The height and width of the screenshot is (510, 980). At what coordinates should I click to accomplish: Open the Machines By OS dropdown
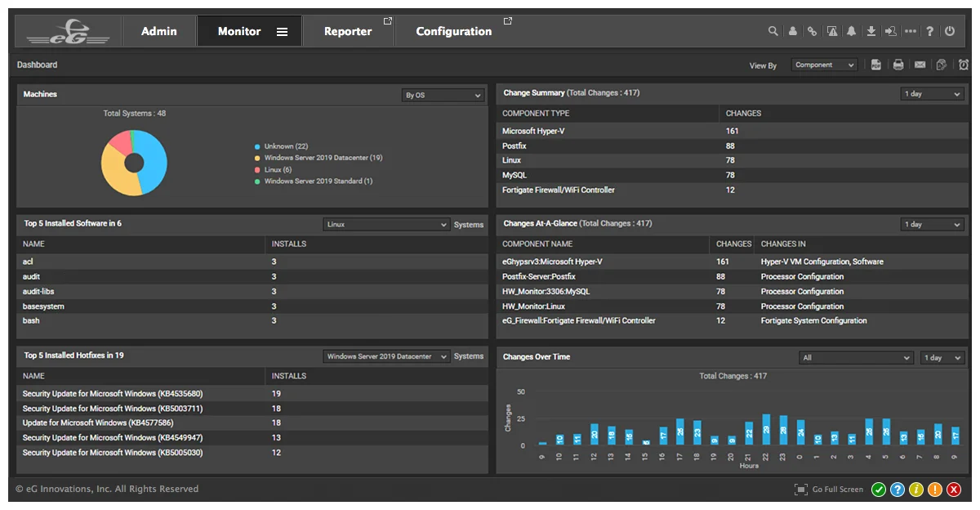coord(443,96)
